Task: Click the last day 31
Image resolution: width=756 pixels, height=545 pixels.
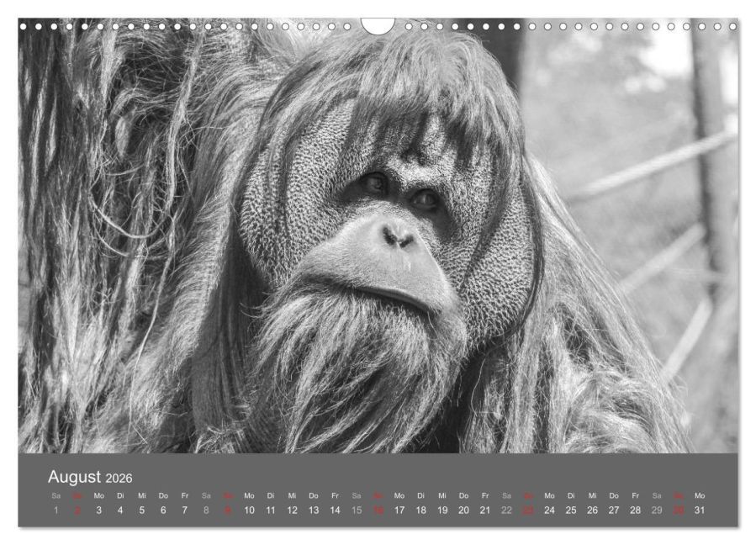Action: [x=700, y=511]
